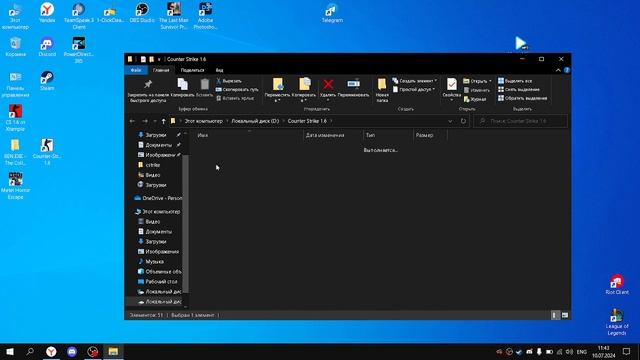Viewport: 640px width, 360px height.
Task: Open the Open (Открыть) dropdown in the ribbon
Action: click(x=477, y=81)
